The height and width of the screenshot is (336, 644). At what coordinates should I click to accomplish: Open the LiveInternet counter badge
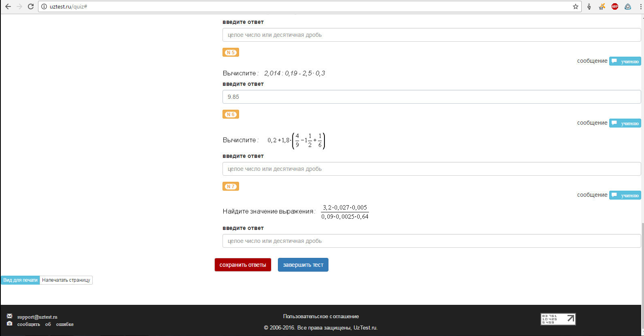558,319
